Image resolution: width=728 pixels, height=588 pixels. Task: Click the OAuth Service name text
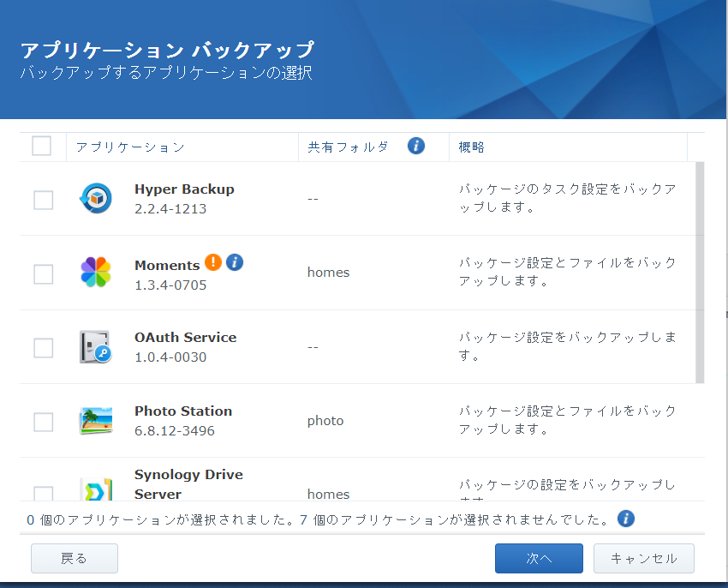click(x=185, y=338)
